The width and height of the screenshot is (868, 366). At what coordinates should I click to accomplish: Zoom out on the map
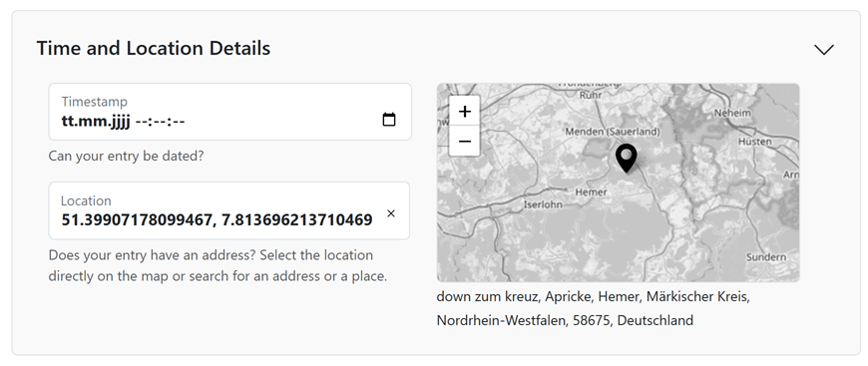pyautogui.click(x=465, y=142)
